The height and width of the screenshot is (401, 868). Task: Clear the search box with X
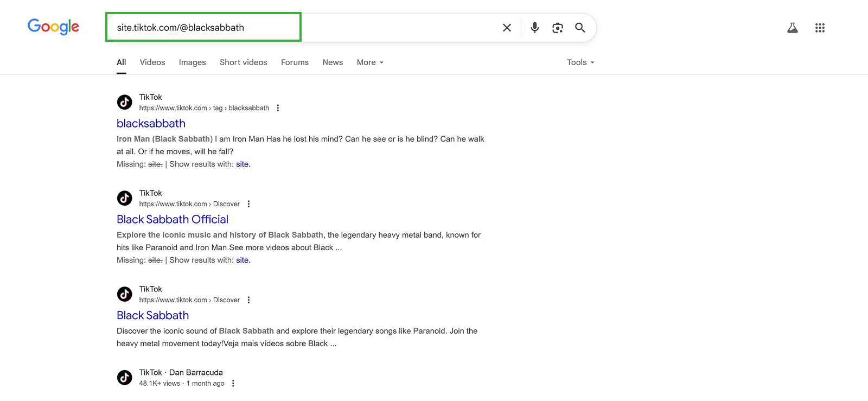click(507, 28)
